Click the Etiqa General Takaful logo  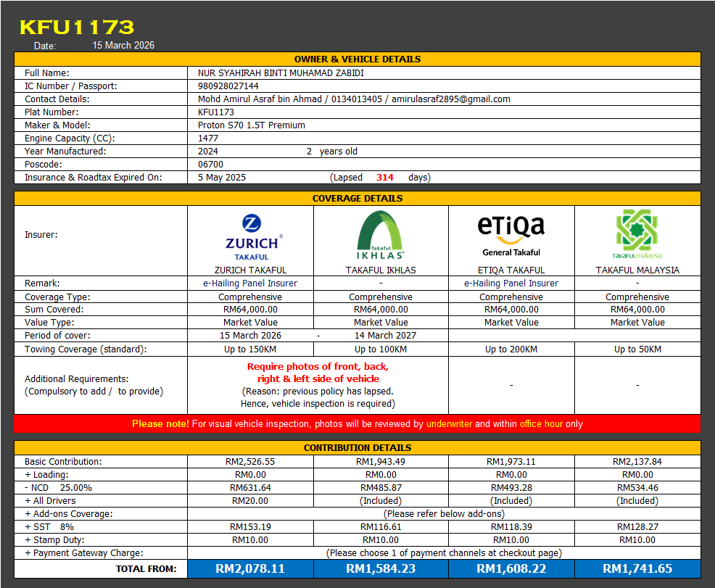511,234
